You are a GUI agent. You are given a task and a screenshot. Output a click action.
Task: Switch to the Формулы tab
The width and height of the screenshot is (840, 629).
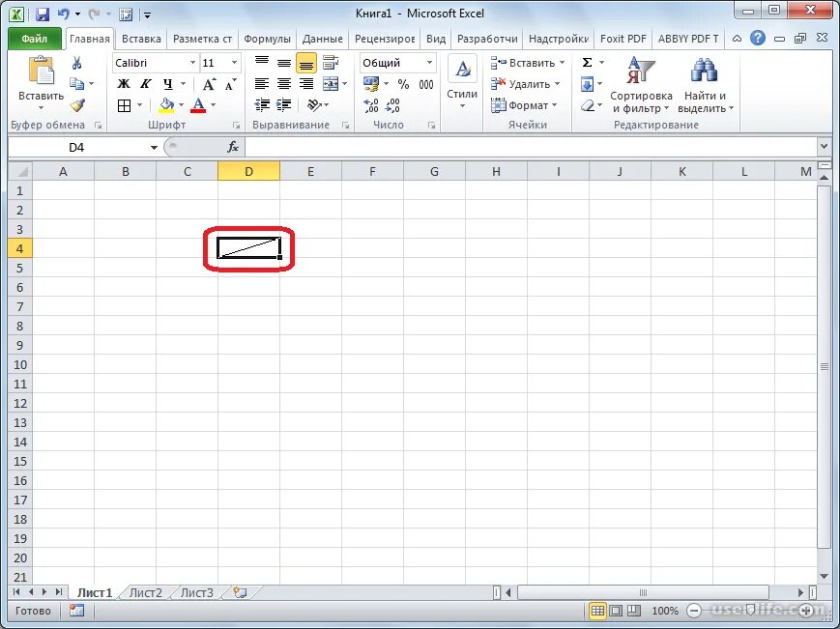coord(267,39)
